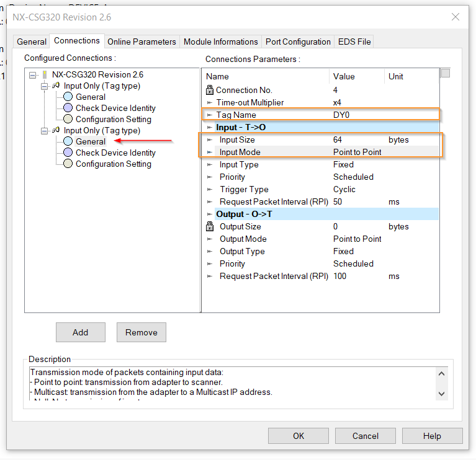Cancel the dialog changes
This screenshot has height=460, width=476.
coord(365,436)
